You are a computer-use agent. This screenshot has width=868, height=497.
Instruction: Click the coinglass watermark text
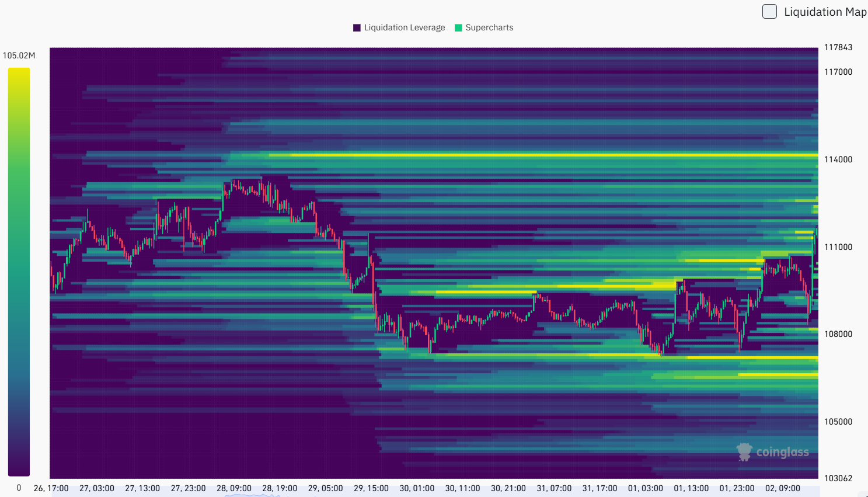[x=782, y=452]
